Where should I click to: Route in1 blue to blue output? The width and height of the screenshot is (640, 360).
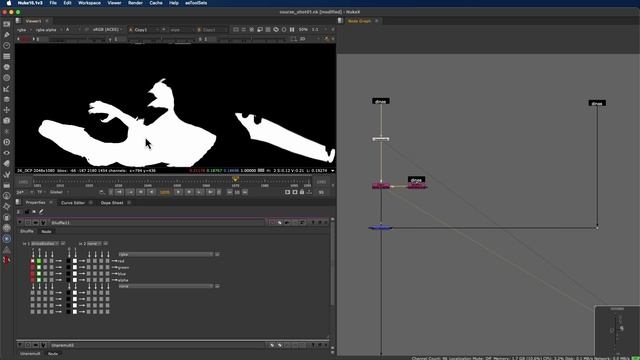[x=45, y=273]
